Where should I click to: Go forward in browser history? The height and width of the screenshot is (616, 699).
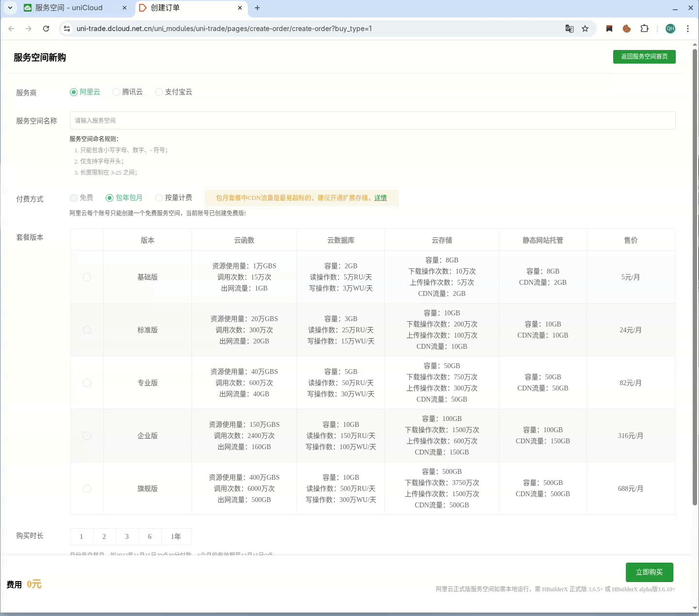29,29
